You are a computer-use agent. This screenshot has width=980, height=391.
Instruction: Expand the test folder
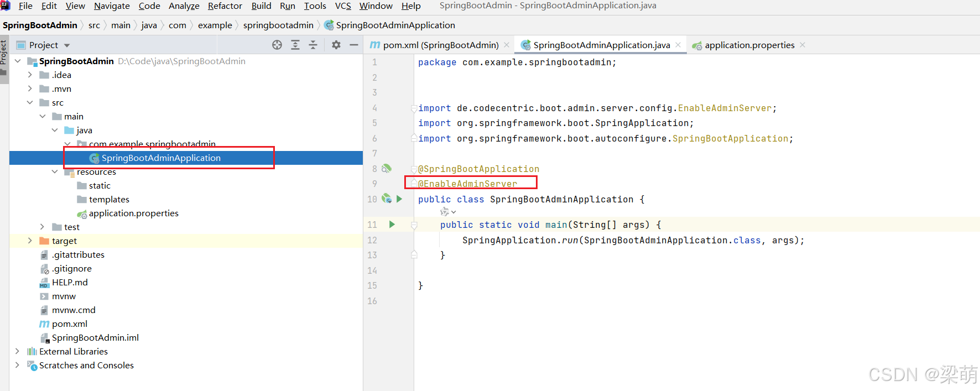point(43,227)
